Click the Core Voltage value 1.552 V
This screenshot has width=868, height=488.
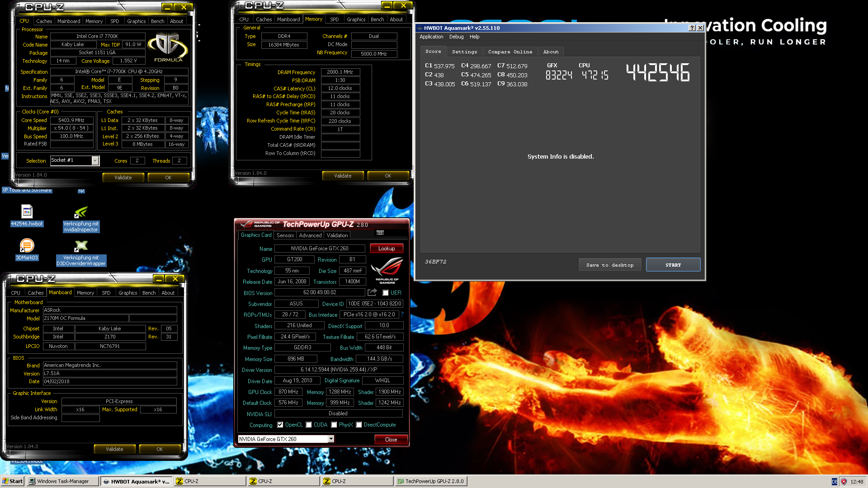pos(128,61)
